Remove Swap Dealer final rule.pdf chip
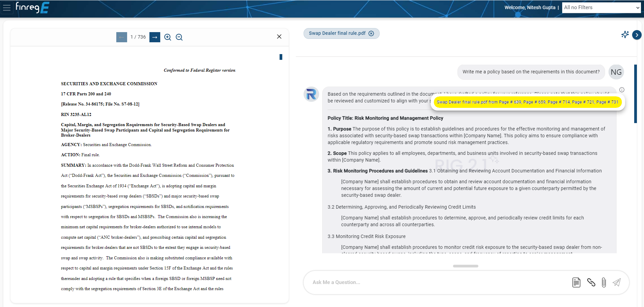The width and height of the screenshot is (644, 307). point(371,33)
